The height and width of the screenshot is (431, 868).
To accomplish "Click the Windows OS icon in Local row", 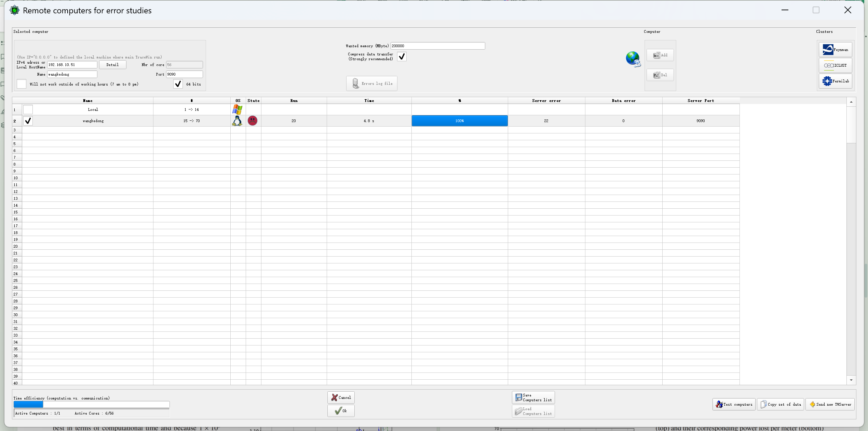I will click(237, 109).
